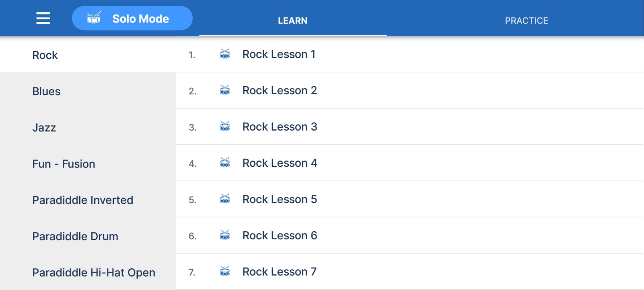Click drum icon beside Rock Lesson 5
This screenshot has width=644, height=290.
(x=225, y=199)
